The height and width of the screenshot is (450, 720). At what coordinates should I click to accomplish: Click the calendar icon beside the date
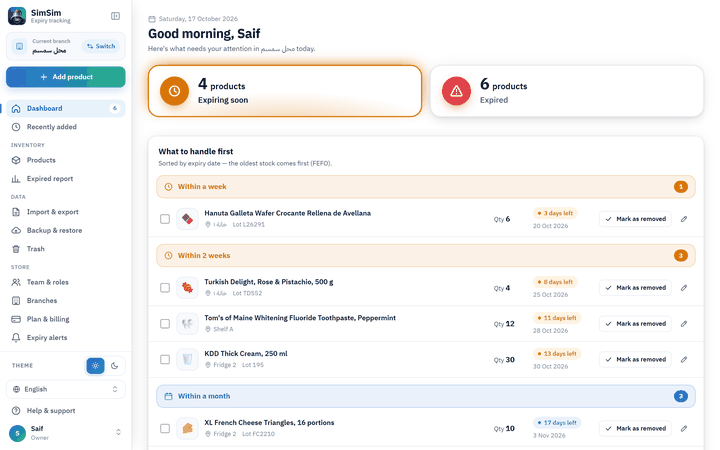(x=152, y=19)
